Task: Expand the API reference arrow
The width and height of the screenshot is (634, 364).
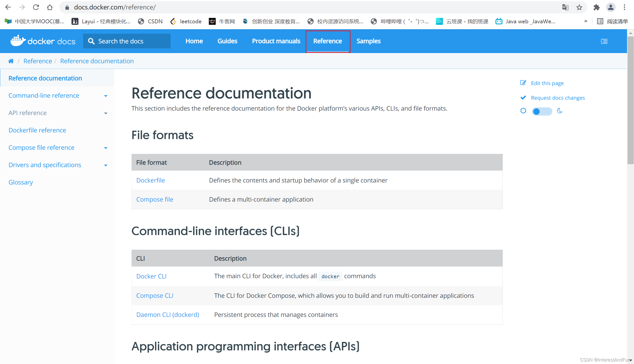Action: pyautogui.click(x=106, y=113)
